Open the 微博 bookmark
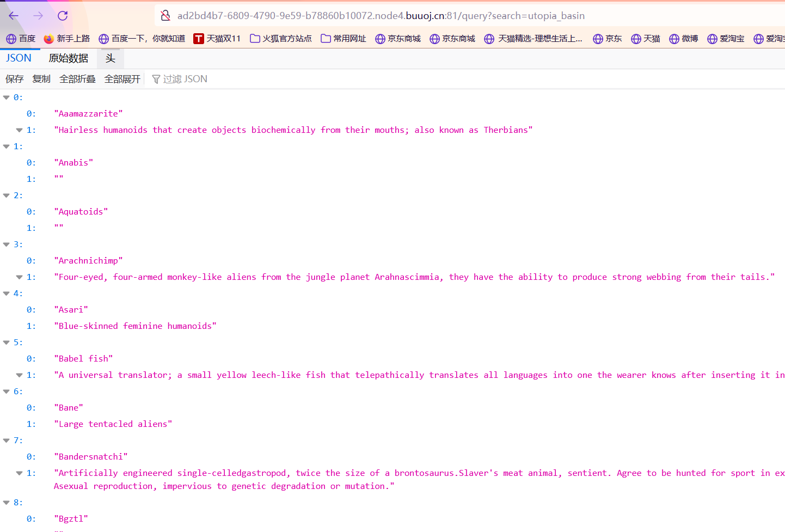The height and width of the screenshot is (532, 785). (684, 39)
